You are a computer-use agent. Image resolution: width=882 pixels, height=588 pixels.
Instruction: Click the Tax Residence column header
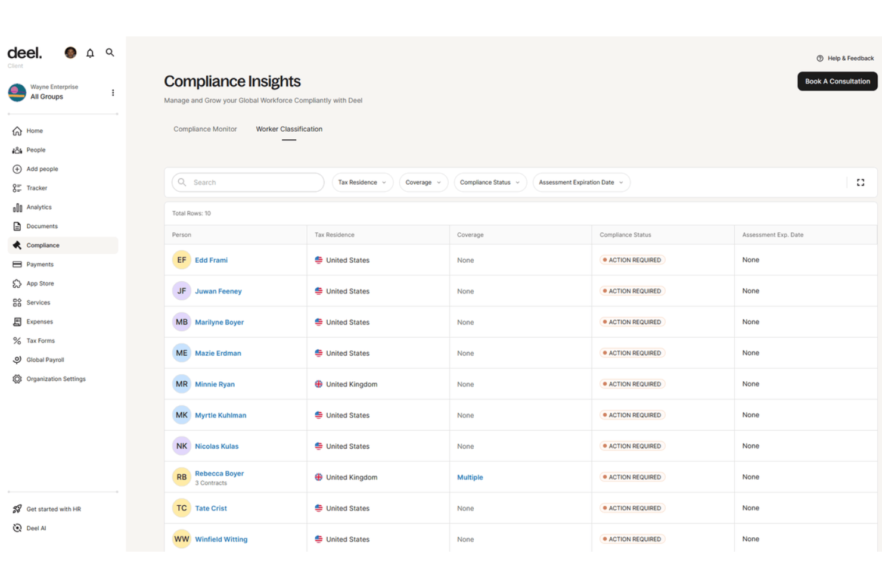tap(334, 235)
